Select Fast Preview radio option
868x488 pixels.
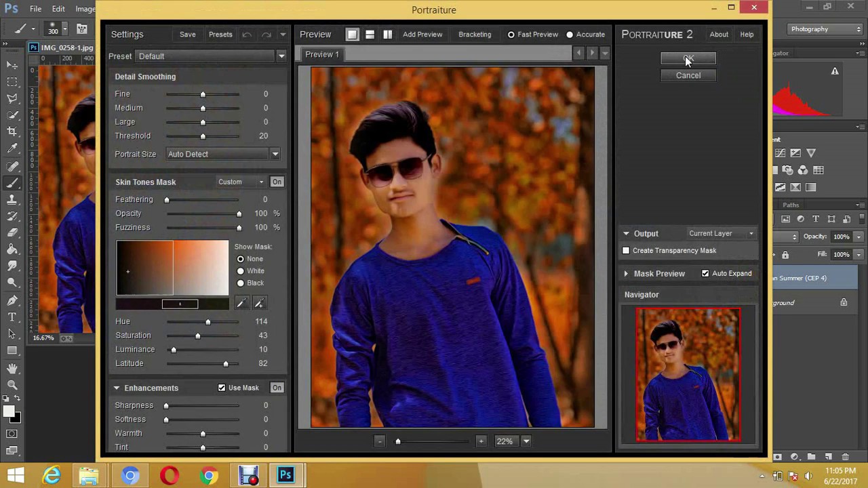click(532, 35)
